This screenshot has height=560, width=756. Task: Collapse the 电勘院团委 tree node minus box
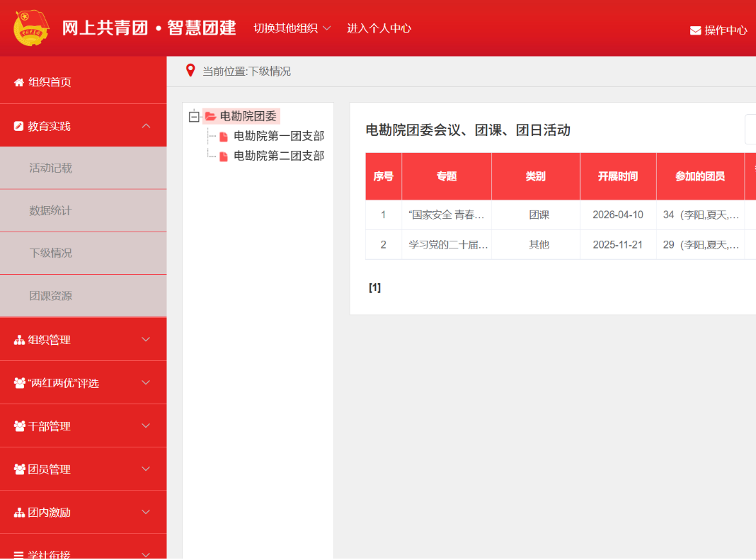click(x=194, y=117)
